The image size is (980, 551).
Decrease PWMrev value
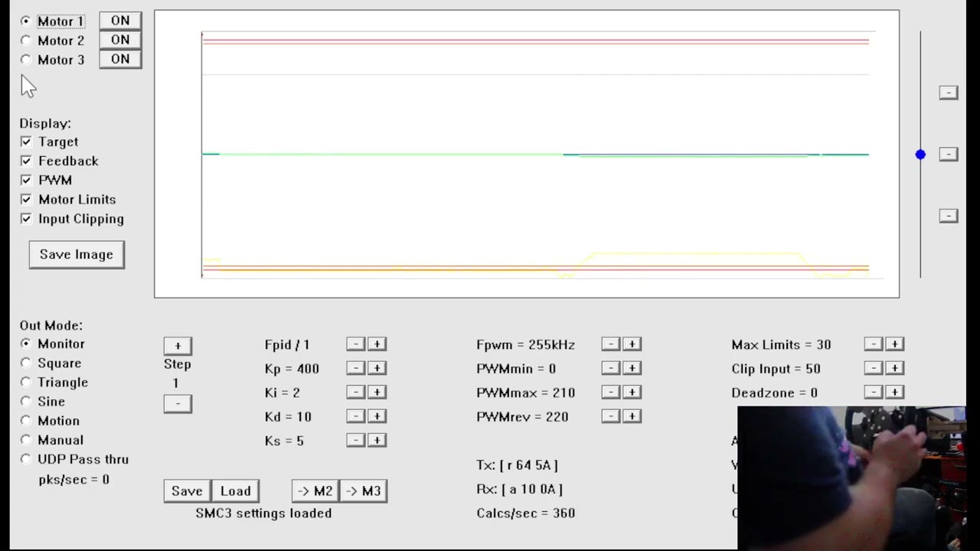(610, 416)
